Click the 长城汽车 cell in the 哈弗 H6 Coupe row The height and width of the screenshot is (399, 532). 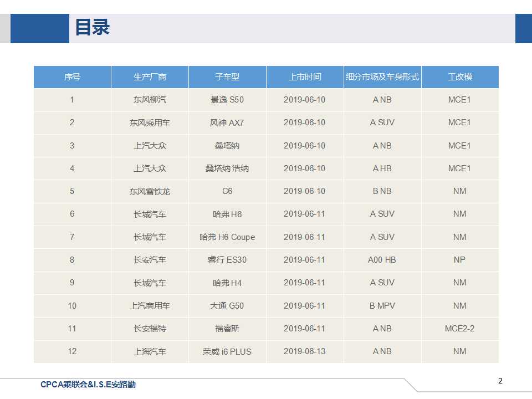[150, 237]
